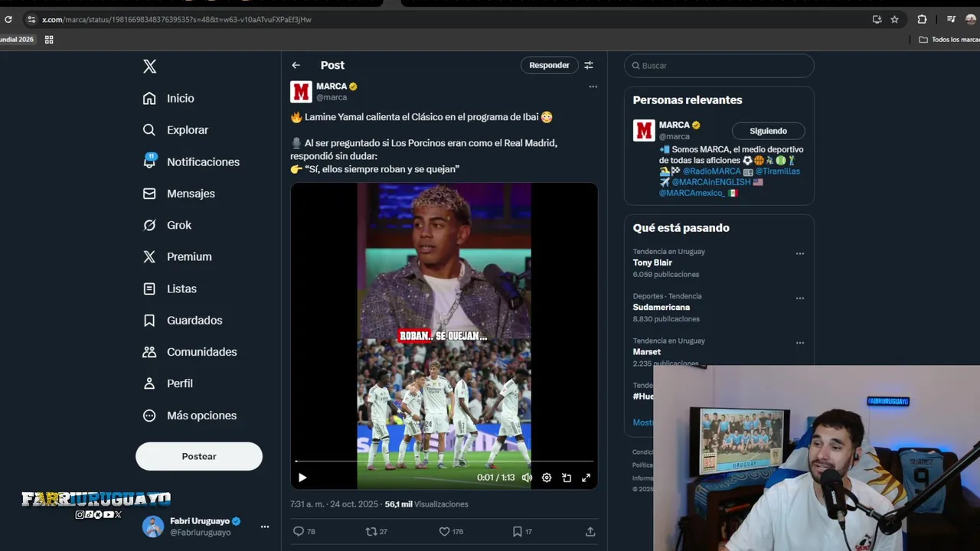Open Perfil page
Screen dimensions: 980x551
(x=168, y=383)
